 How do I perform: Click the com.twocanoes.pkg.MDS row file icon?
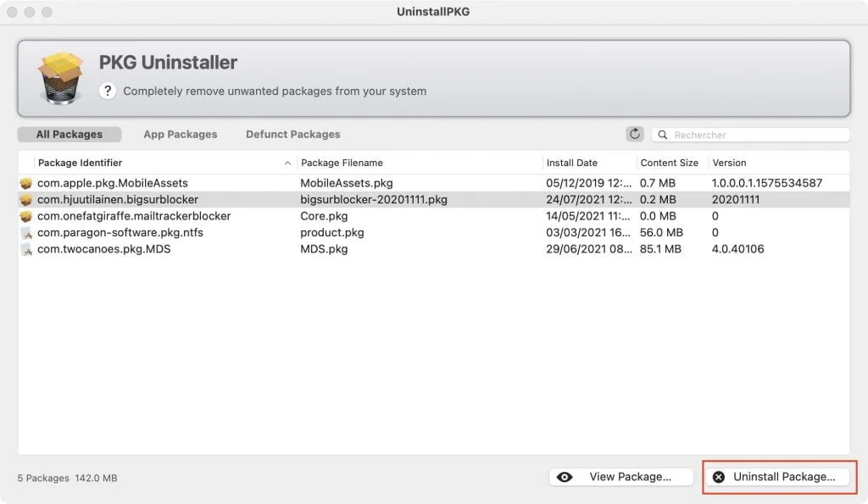tap(26, 250)
